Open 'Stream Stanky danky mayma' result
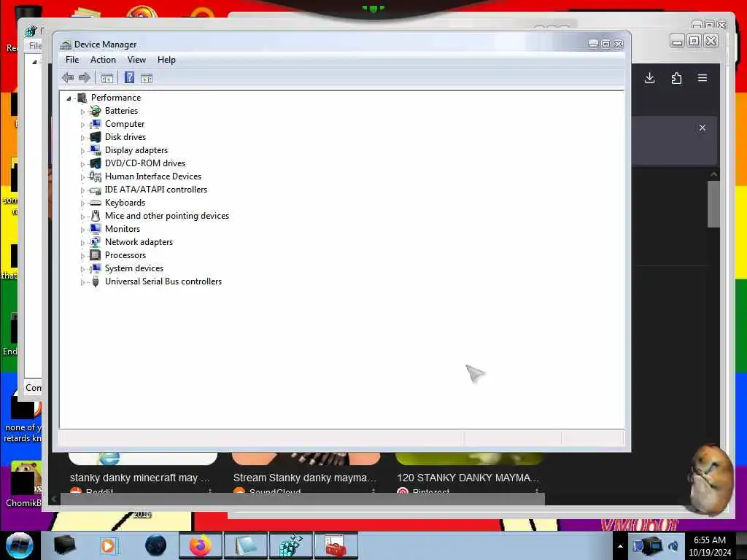The width and height of the screenshot is (747, 560). point(304,478)
